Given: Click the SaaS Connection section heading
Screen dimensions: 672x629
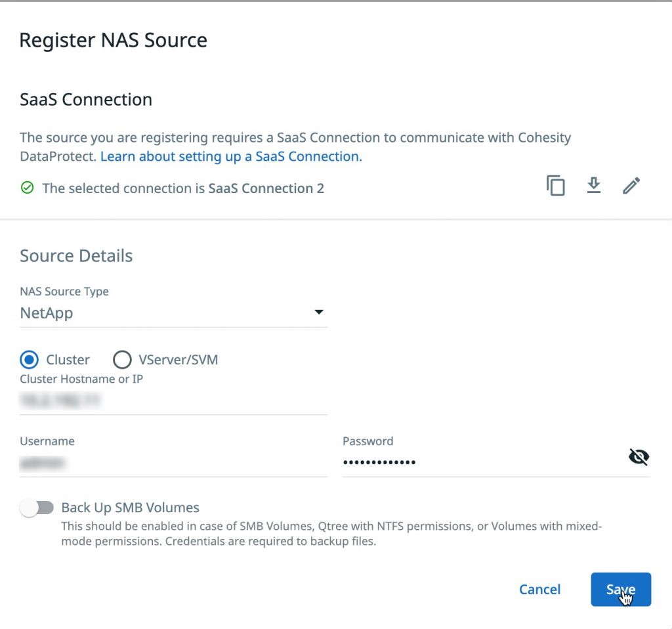Looking at the screenshot, I should 85,99.
